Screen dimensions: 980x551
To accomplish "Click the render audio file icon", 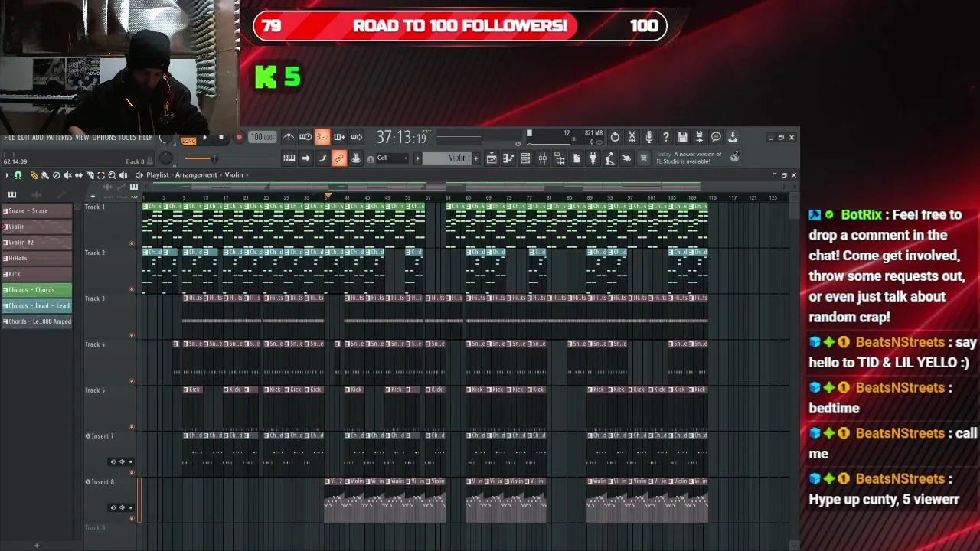I will 699,137.
